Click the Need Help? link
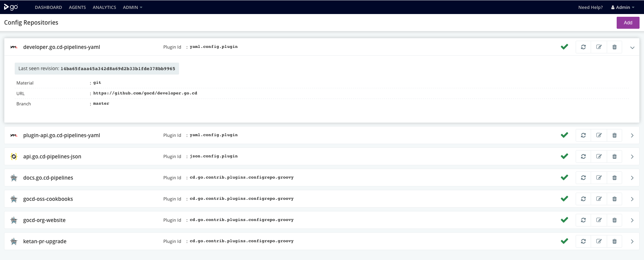The image size is (644, 260). pyautogui.click(x=590, y=7)
